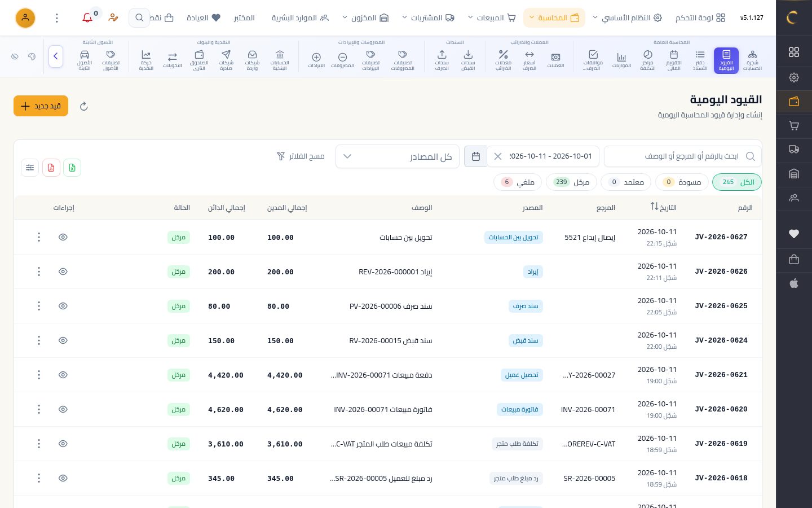Create a new entry (قيد جديد)

click(41, 106)
